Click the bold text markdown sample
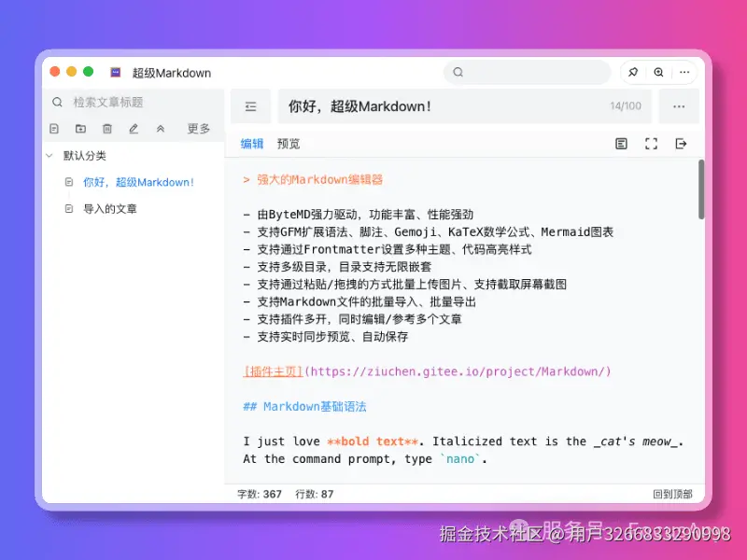Image resolution: width=747 pixels, height=560 pixels. pos(373,441)
